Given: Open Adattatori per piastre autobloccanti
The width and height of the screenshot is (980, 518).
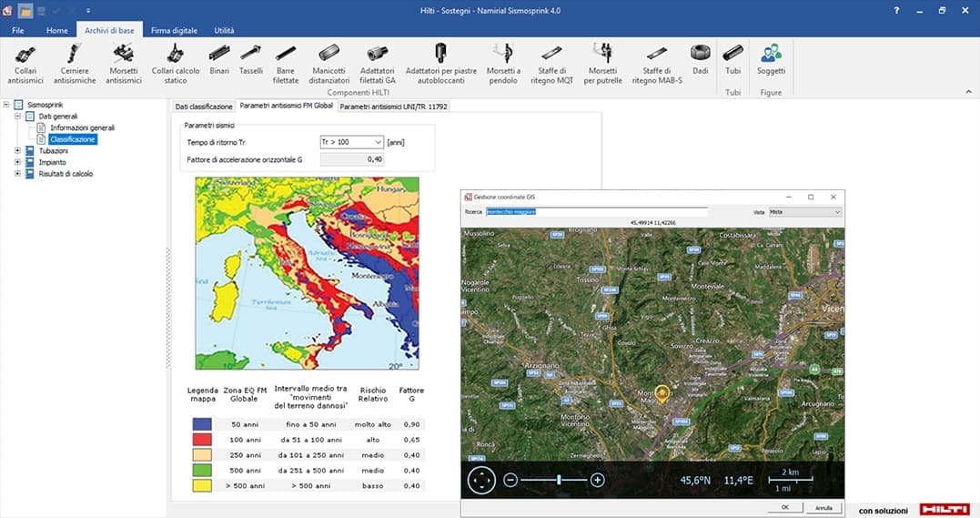Looking at the screenshot, I should [x=440, y=63].
